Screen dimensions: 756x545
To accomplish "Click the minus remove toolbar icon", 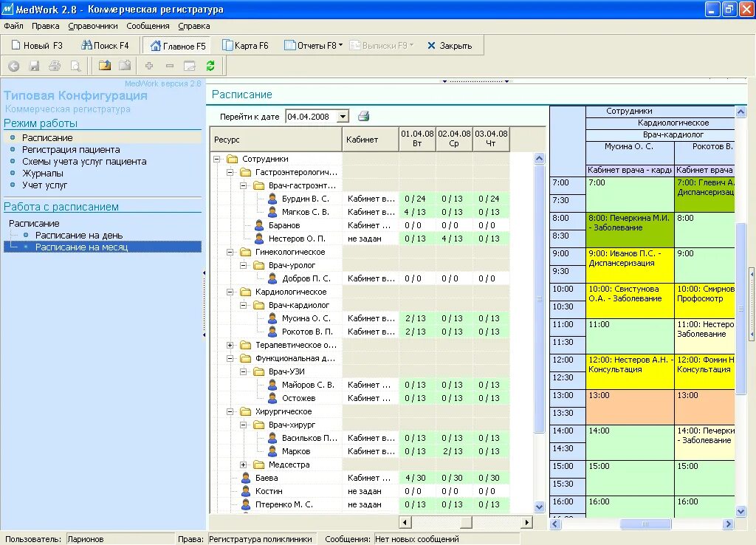I will (x=170, y=66).
